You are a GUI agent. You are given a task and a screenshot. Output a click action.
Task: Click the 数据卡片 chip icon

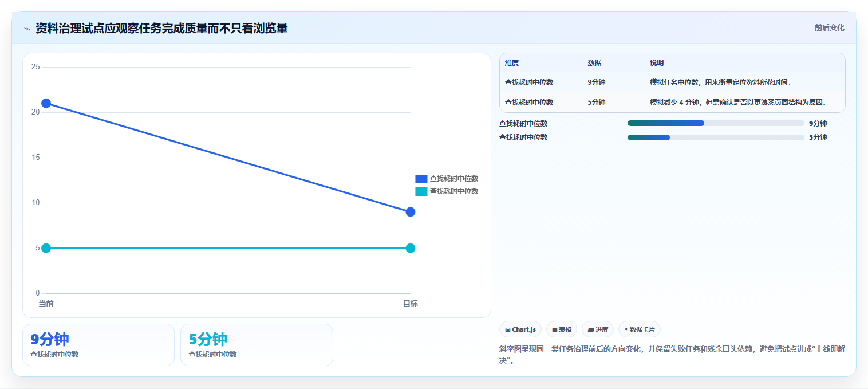point(626,329)
